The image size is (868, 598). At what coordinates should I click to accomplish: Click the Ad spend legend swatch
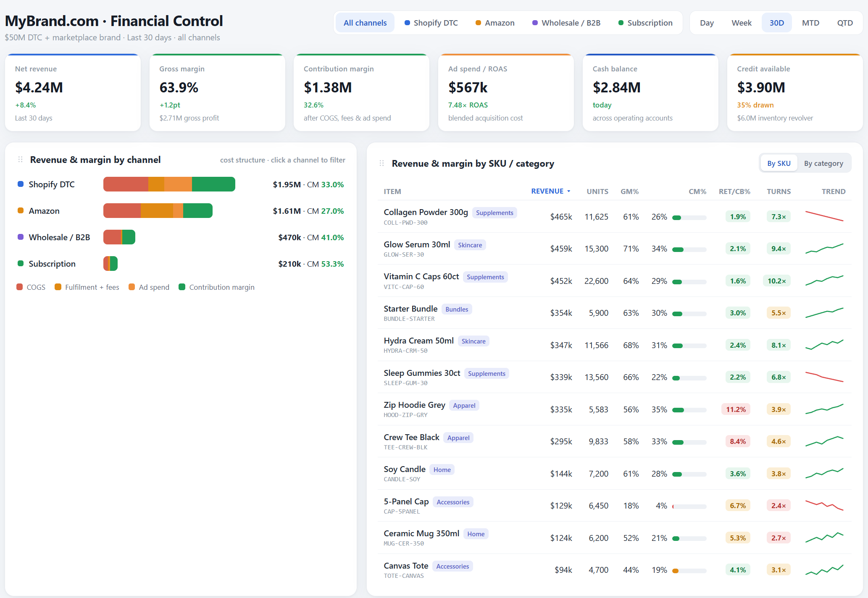point(132,287)
